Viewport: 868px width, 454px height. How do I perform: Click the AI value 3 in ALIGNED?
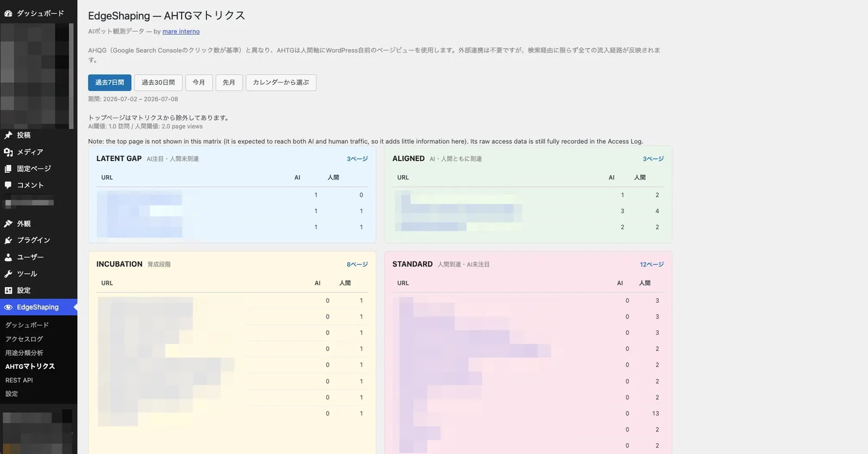coord(622,211)
